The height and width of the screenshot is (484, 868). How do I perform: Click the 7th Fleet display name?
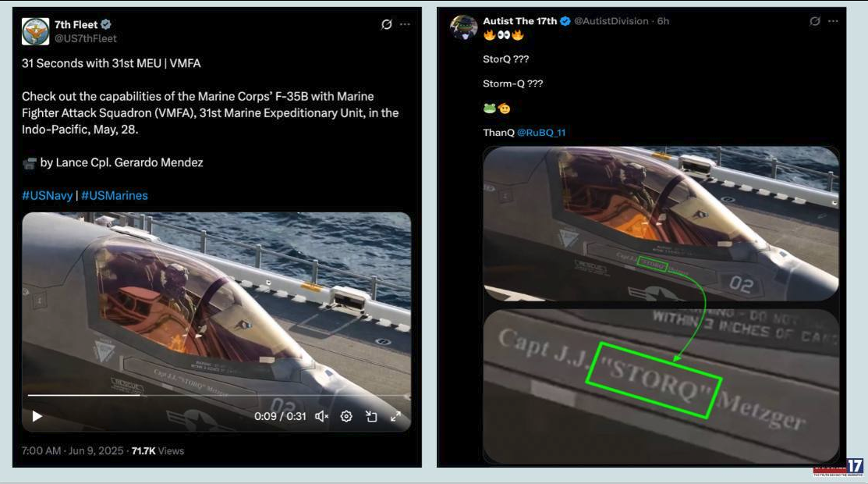(x=76, y=24)
